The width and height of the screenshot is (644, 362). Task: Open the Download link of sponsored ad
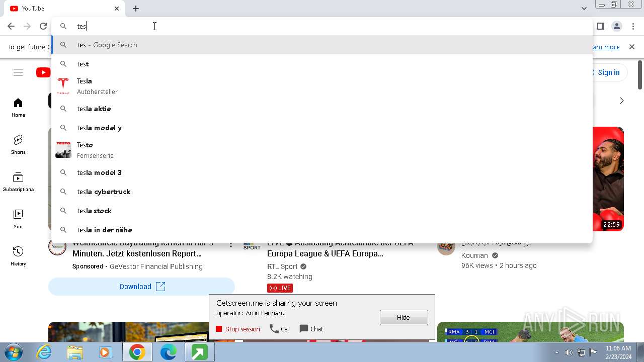coord(141,287)
